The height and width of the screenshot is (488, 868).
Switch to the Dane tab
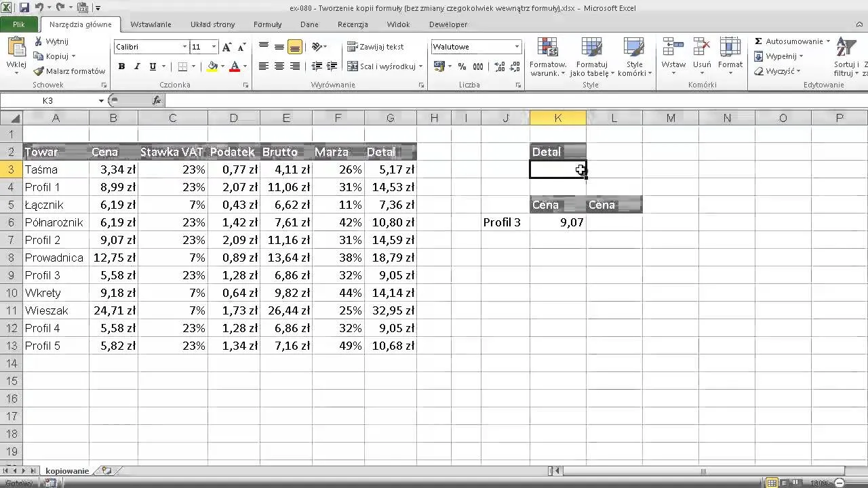point(309,24)
